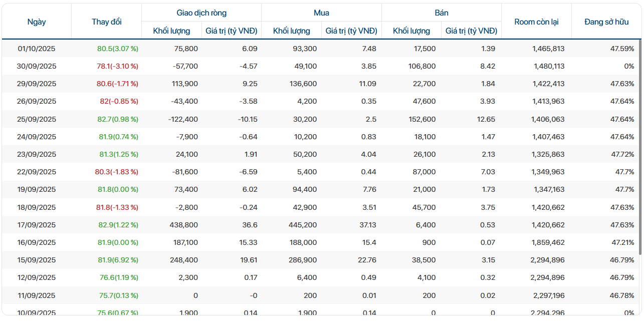
Task: Click the Bán header group
Action: coord(442,13)
